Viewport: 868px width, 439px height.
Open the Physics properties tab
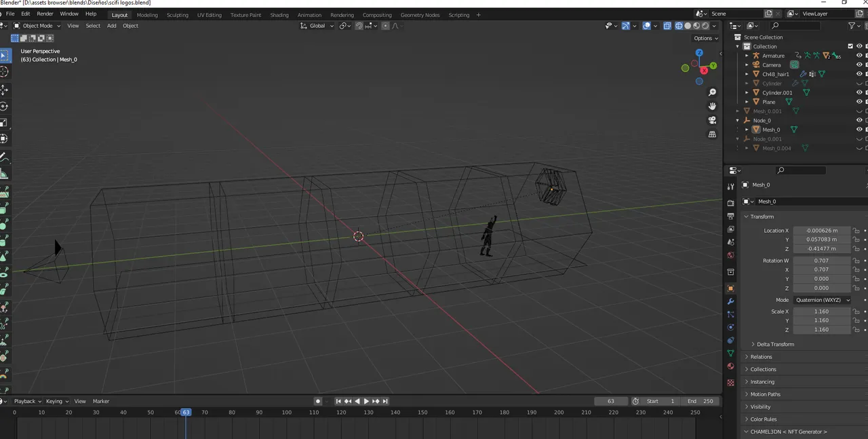[730, 327]
